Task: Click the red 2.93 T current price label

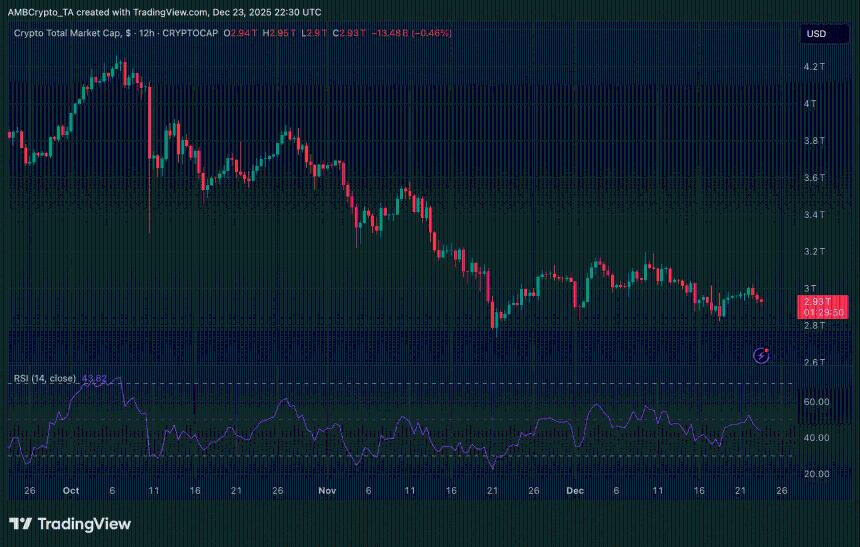Action: pyautogui.click(x=820, y=301)
